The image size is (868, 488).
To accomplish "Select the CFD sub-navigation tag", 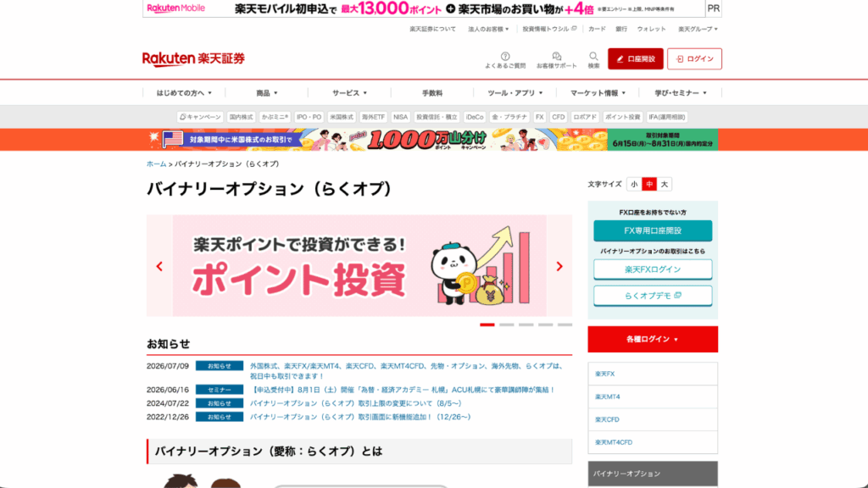I will [558, 117].
